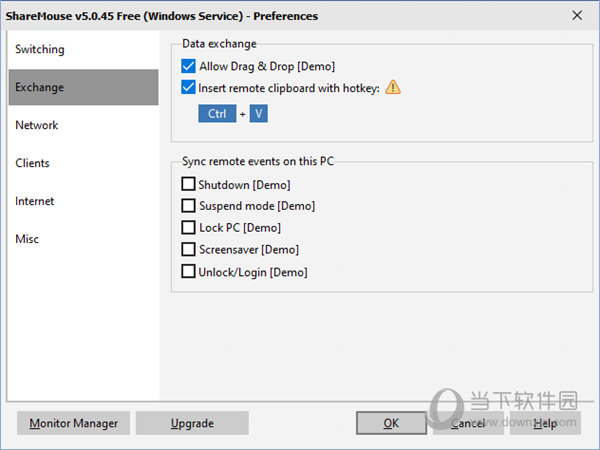600x450 pixels.
Task: Enable Lock PC sync checkbox
Action: pyautogui.click(x=189, y=228)
